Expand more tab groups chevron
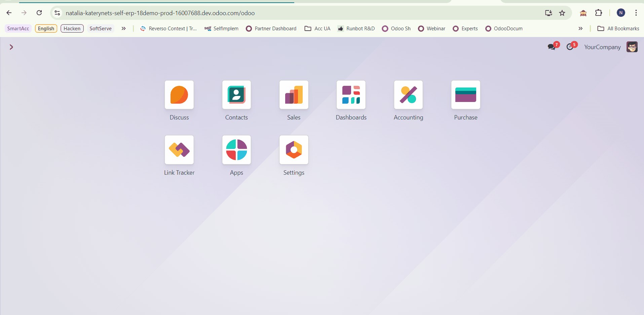 click(124, 29)
